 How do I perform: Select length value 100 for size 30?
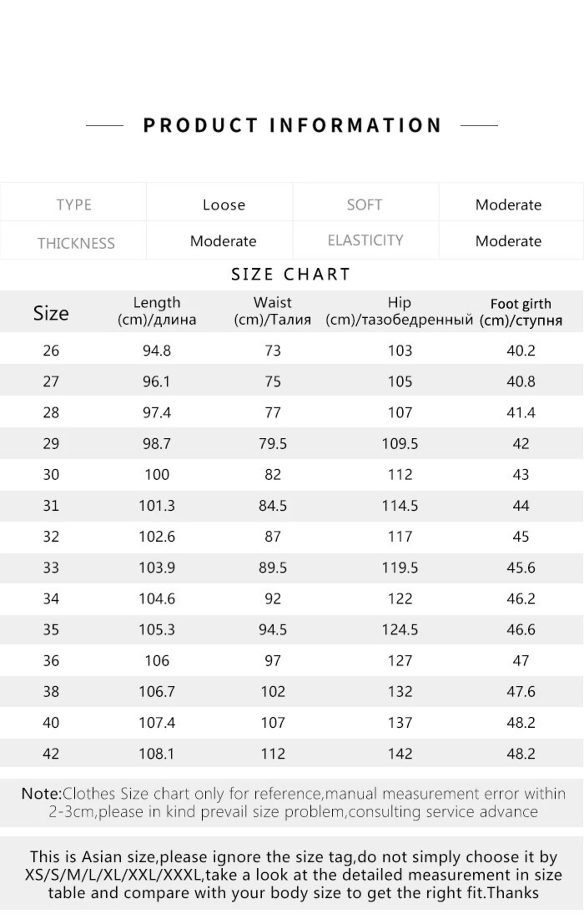click(157, 475)
